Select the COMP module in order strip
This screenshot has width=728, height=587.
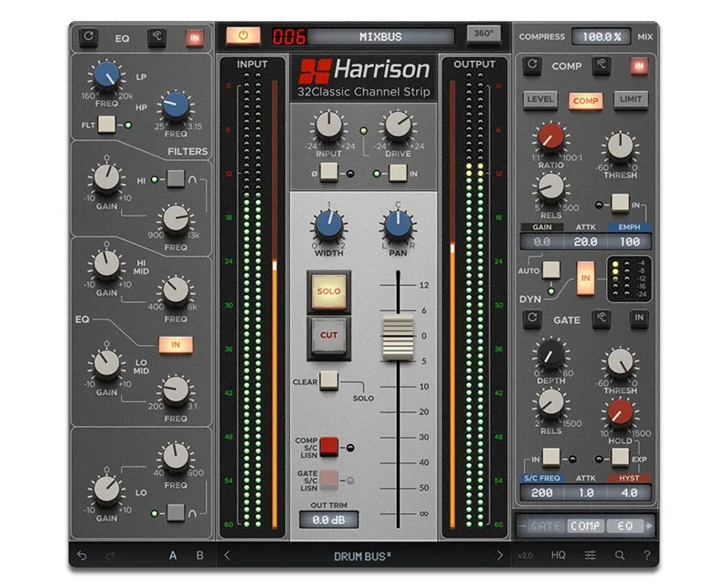click(x=585, y=526)
